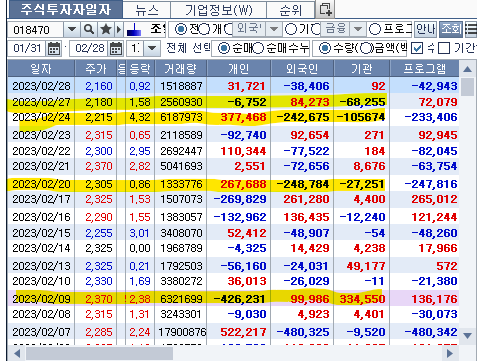Open the 금융 dropdown arrow
Image resolution: width=477 pixels, height=361 pixels.
(358, 29)
